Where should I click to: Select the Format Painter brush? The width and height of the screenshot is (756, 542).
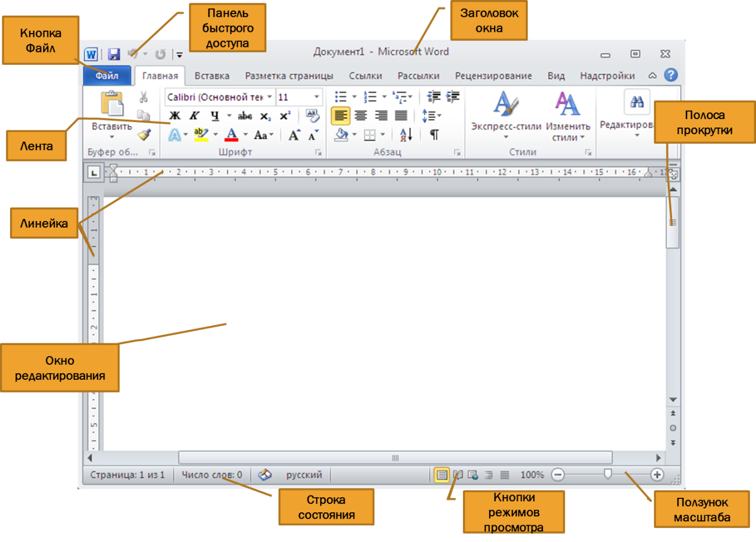pyautogui.click(x=144, y=134)
